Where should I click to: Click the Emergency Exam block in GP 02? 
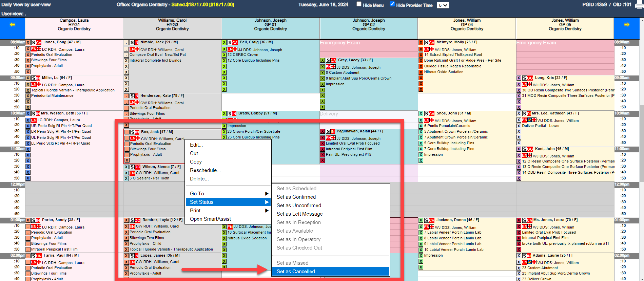368,43
